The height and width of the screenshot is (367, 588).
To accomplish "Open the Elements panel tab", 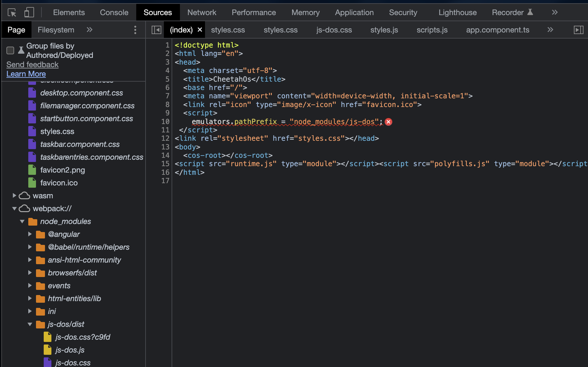I will coord(69,13).
